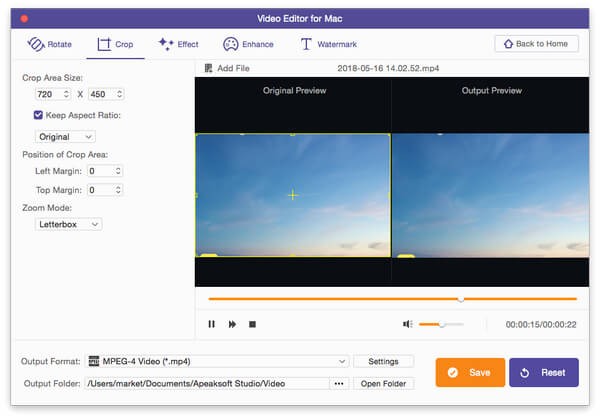Adjust the volume slider
600x419 pixels.
(441, 324)
